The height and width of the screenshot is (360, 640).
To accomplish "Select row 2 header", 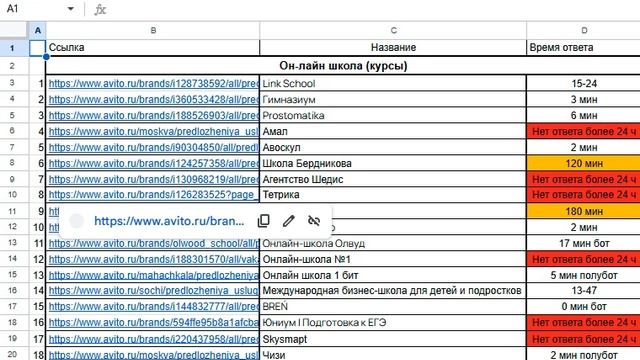I will coord(12,66).
